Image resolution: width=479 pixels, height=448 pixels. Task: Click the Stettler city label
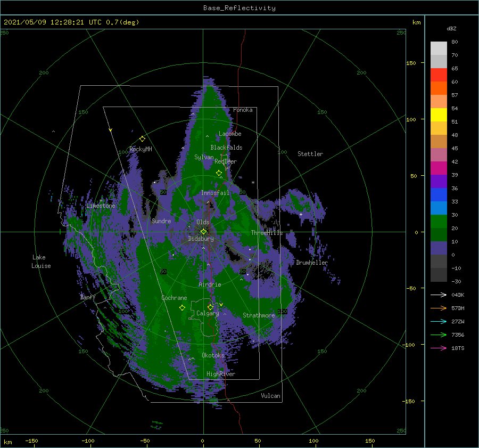point(310,154)
